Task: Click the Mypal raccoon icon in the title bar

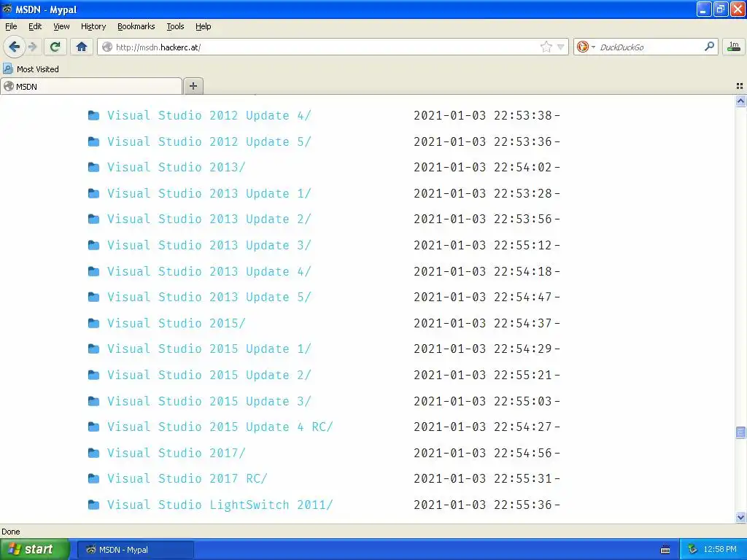Action: click(7, 9)
